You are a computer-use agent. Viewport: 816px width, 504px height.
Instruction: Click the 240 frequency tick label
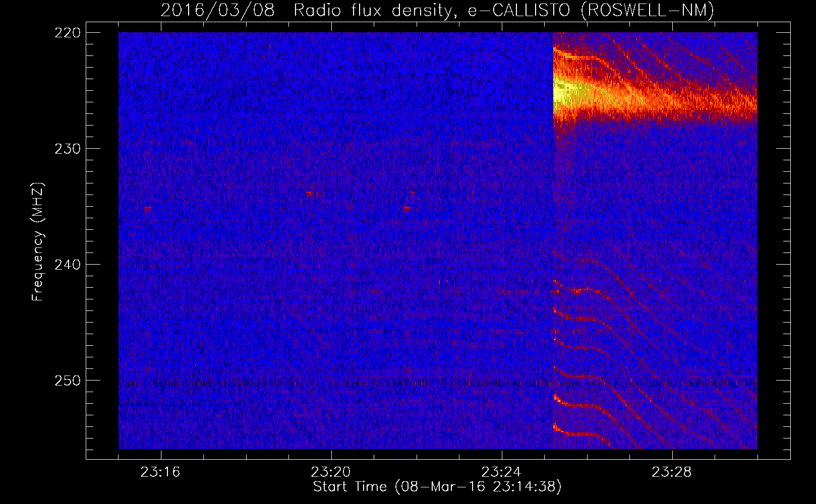click(68, 265)
